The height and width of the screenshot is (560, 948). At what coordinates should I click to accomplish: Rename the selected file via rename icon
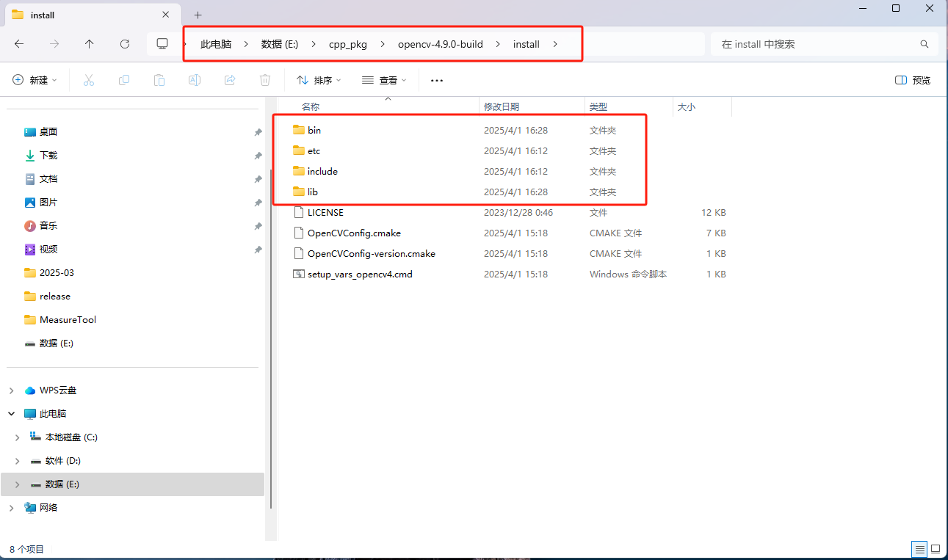(195, 80)
